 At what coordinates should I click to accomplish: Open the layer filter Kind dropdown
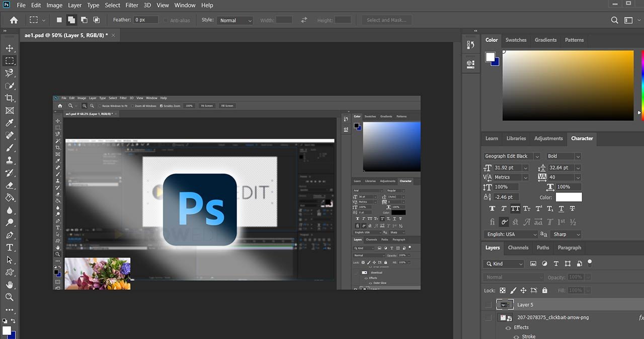(504, 264)
